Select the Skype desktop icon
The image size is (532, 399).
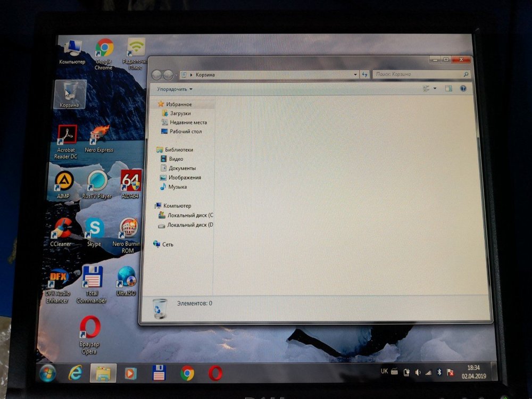[95, 229]
